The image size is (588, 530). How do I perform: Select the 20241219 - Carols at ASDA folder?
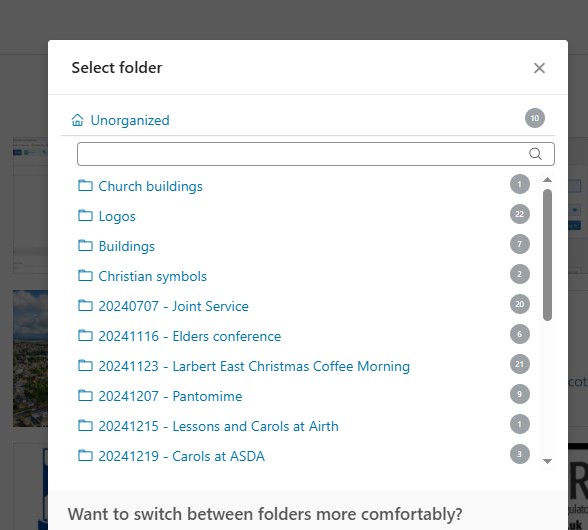(182, 456)
